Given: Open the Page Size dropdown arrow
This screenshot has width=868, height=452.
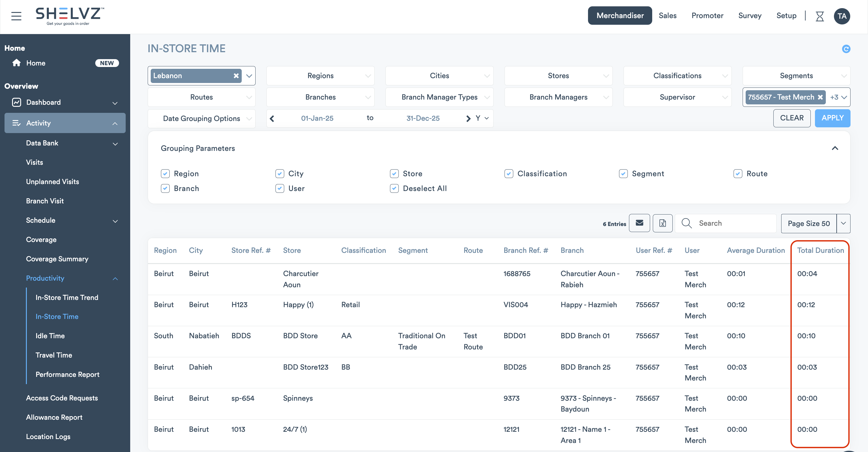Looking at the screenshot, I should click(x=843, y=223).
